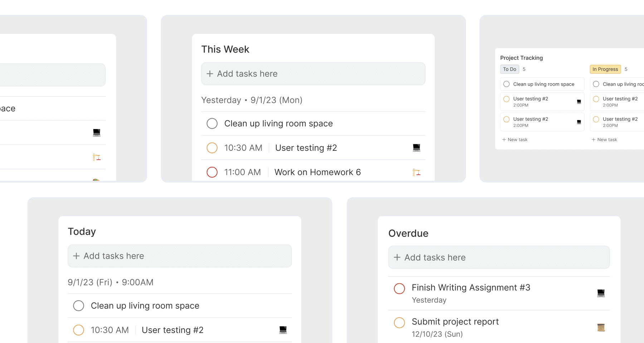Click laptop icon on first To Do User testing card
644x343 pixels.
coord(579,101)
